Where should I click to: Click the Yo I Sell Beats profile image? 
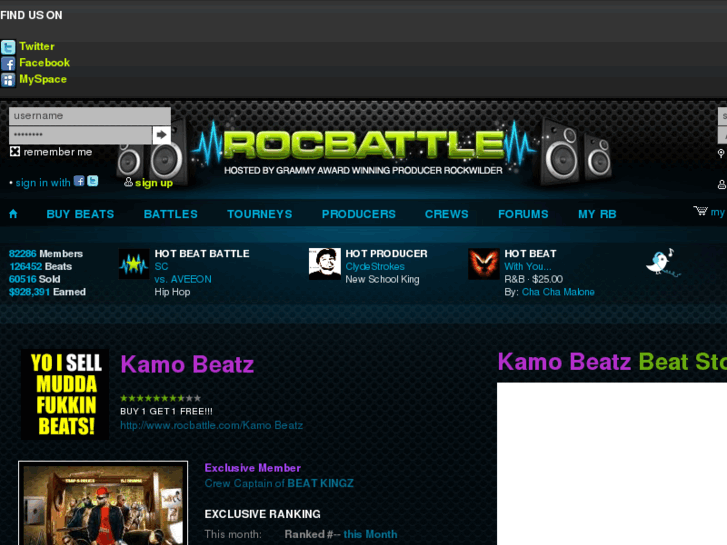click(65, 394)
